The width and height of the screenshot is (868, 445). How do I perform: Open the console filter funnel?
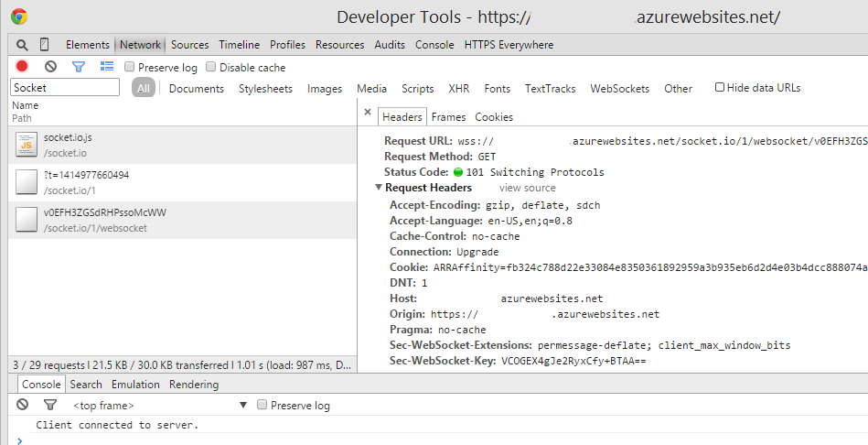[50, 405]
